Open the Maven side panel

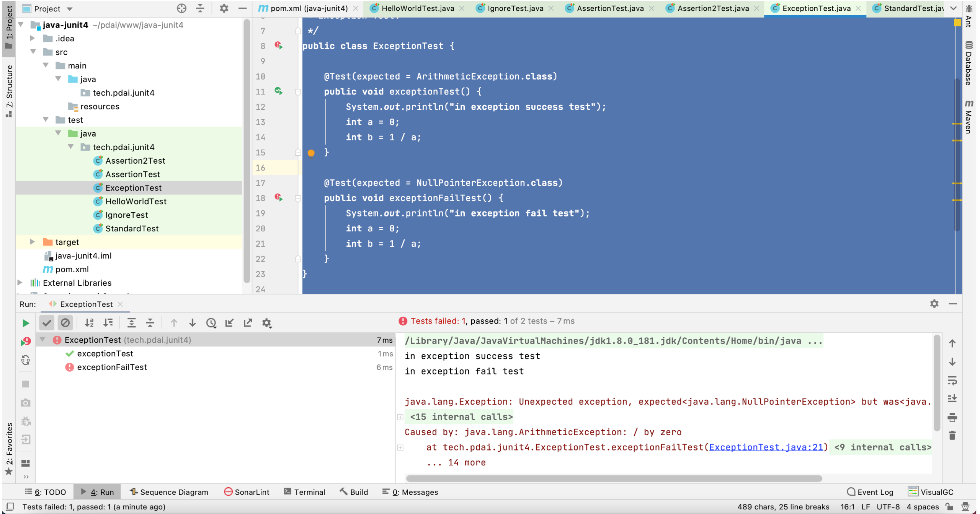pyautogui.click(x=969, y=117)
